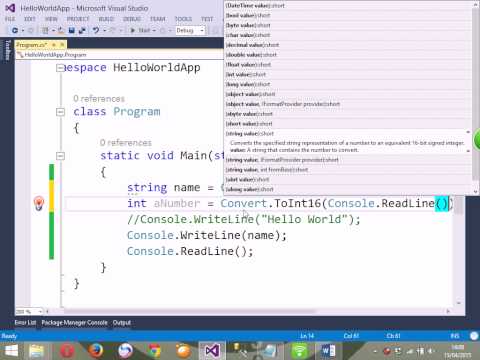Collapse the namespace HelloWorldApp block
480x360 pixels.
pyautogui.click(x=60, y=68)
